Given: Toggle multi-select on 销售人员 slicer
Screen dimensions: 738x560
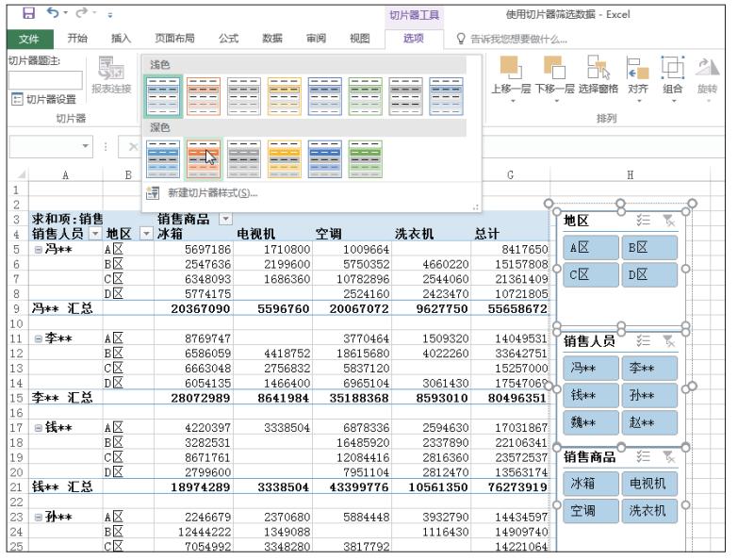Looking at the screenshot, I should coord(644,340).
